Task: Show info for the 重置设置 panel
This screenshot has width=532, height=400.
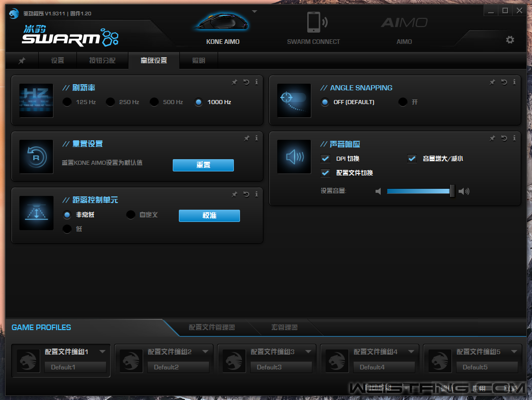Action: coord(256,138)
